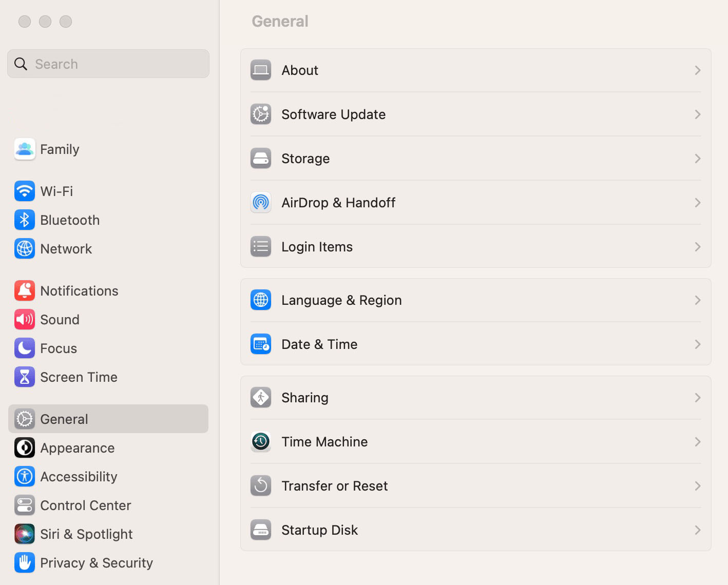
Task: Click the Time Machine clock icon
Action: coord(261,442)
